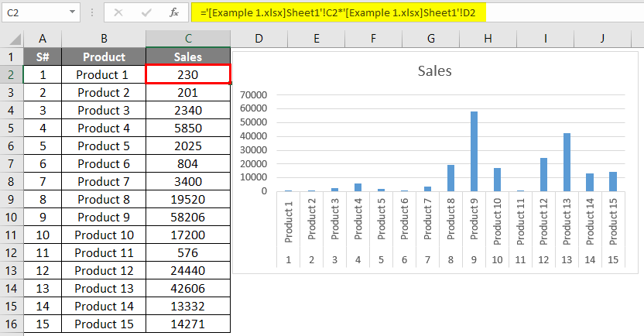This screenshot has width=644, height=336.
Task: Click the Product 9 bar in chart
Action: 474,151
